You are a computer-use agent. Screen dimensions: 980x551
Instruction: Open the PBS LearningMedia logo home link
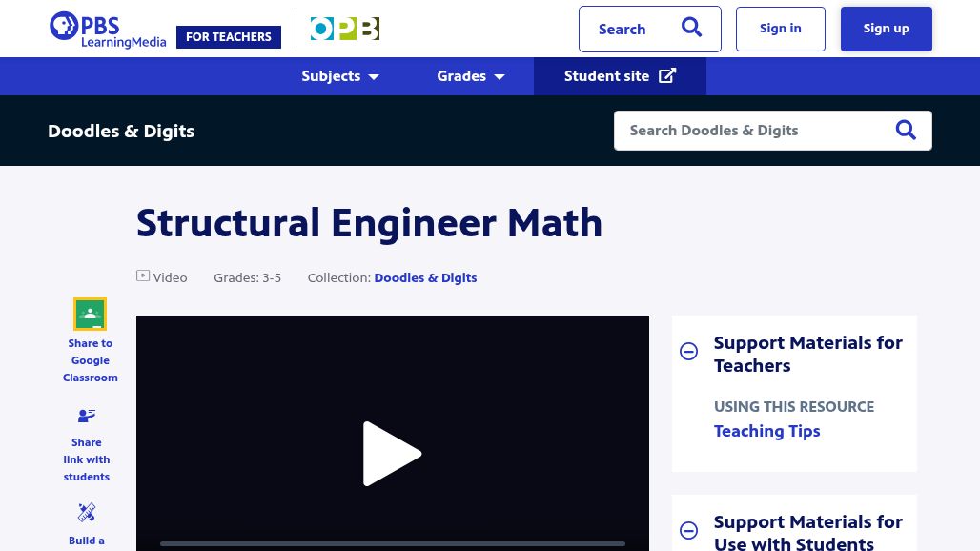coord(108,30)
